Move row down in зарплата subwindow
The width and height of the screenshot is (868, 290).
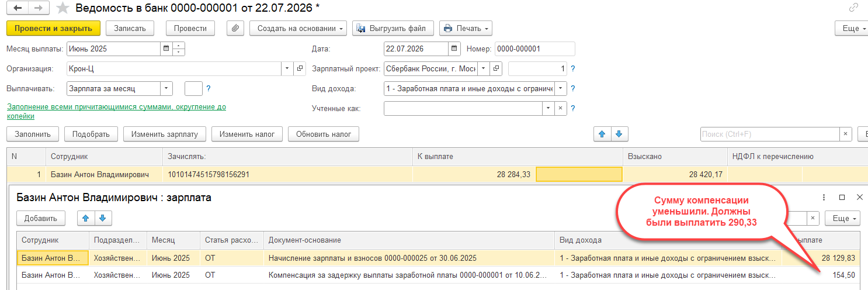[103, 219]
